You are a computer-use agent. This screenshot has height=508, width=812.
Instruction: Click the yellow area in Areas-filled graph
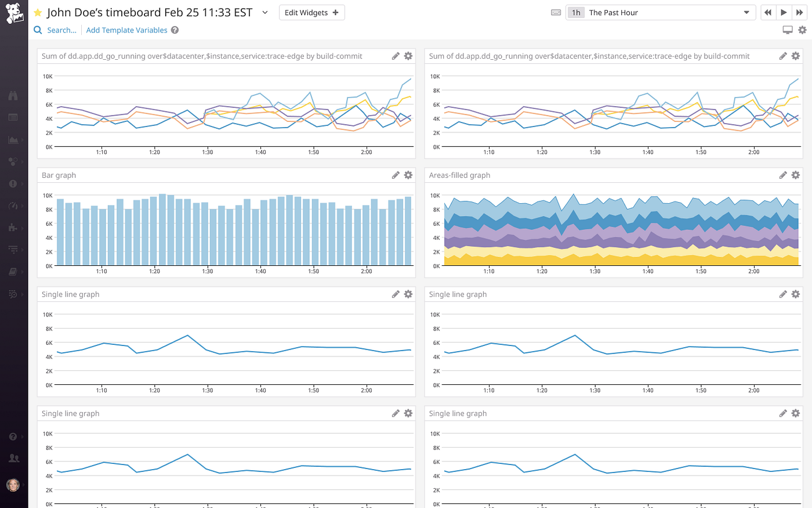pos(622,261)
